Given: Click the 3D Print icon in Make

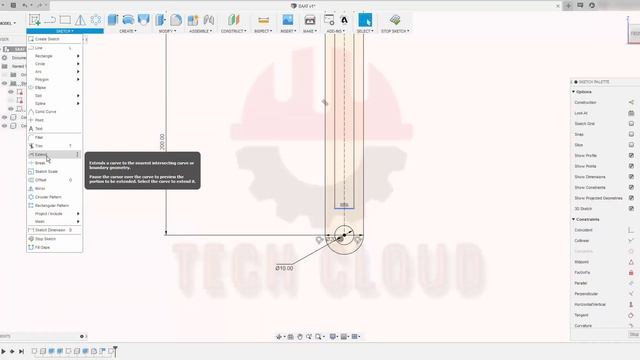Looking at the screenshot, I should (x=310, y=20).
